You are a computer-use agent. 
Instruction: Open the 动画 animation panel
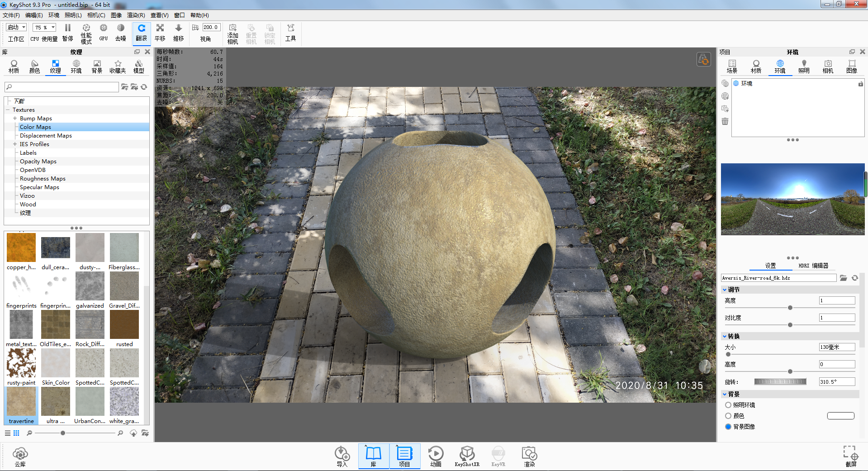[x=436, y=456]
